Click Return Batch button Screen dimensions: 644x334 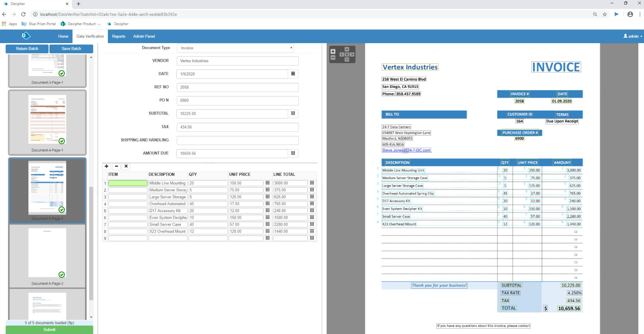(27, 49)
